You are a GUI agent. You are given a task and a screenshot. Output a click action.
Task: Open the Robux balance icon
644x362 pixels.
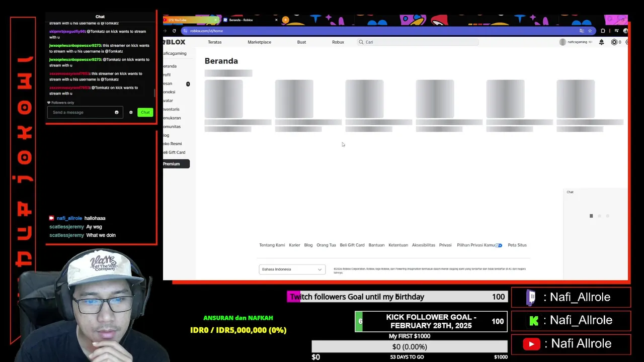point(614,42)
